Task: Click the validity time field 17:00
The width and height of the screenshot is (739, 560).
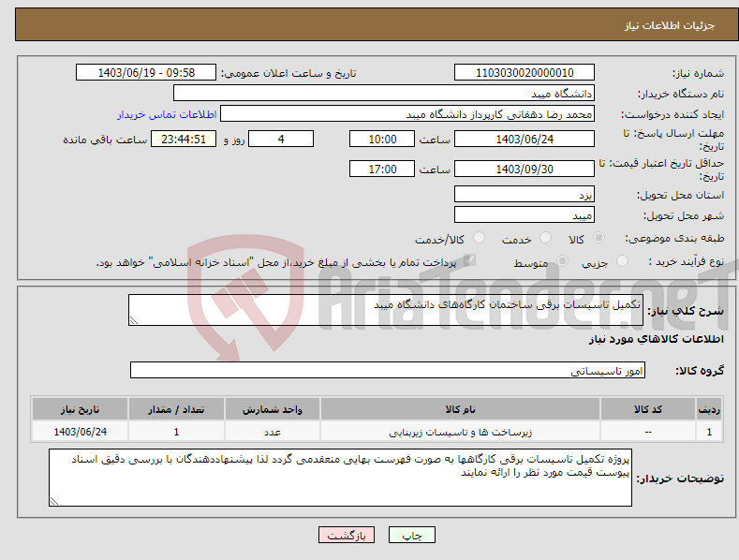Action: pos(382,169)
